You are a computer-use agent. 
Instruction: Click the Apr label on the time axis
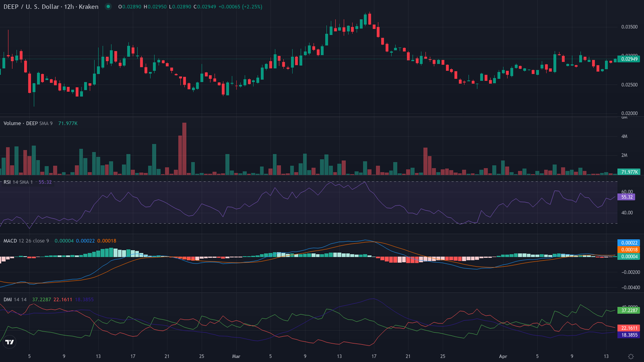[x=503, y=356]
